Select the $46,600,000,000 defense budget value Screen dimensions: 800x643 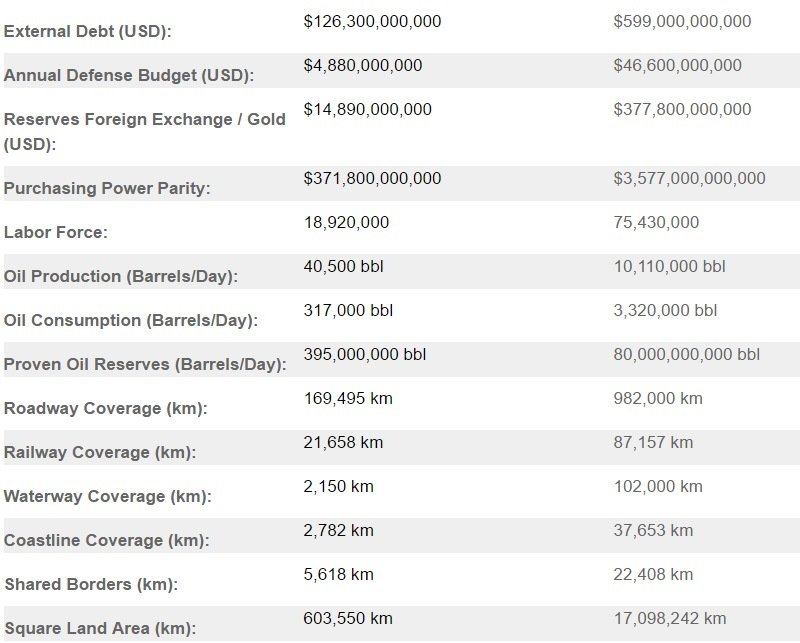677,65
